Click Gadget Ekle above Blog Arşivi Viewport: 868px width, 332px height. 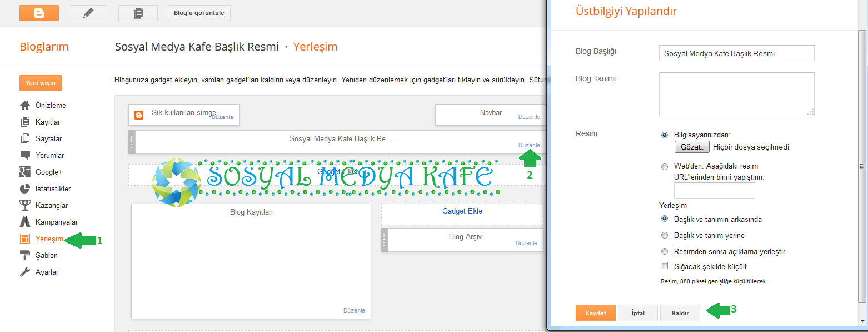(x=462, y=211)
